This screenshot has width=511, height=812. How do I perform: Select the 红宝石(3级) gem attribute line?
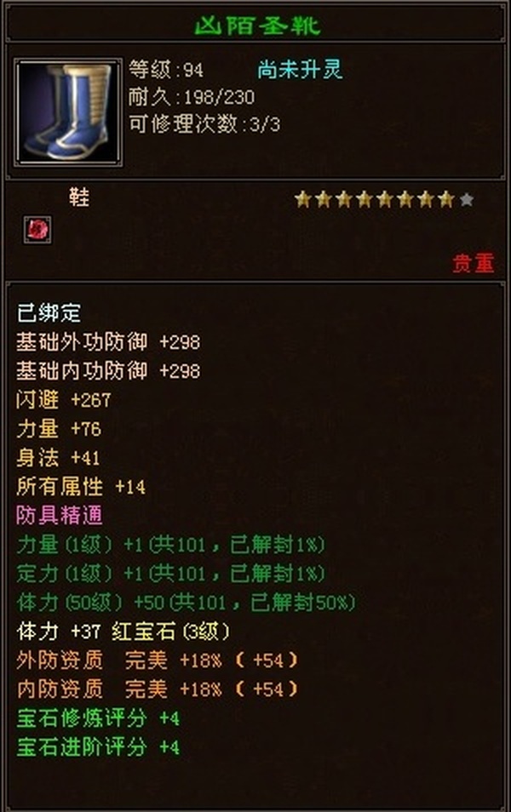(x=123, y=632)
